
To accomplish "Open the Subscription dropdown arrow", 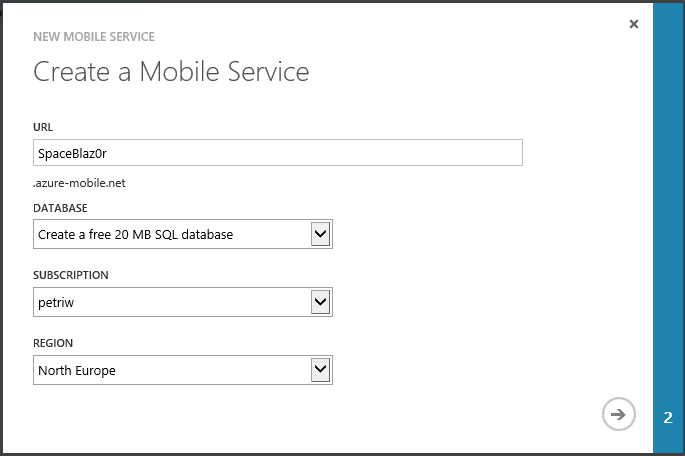I will point(320,302).
